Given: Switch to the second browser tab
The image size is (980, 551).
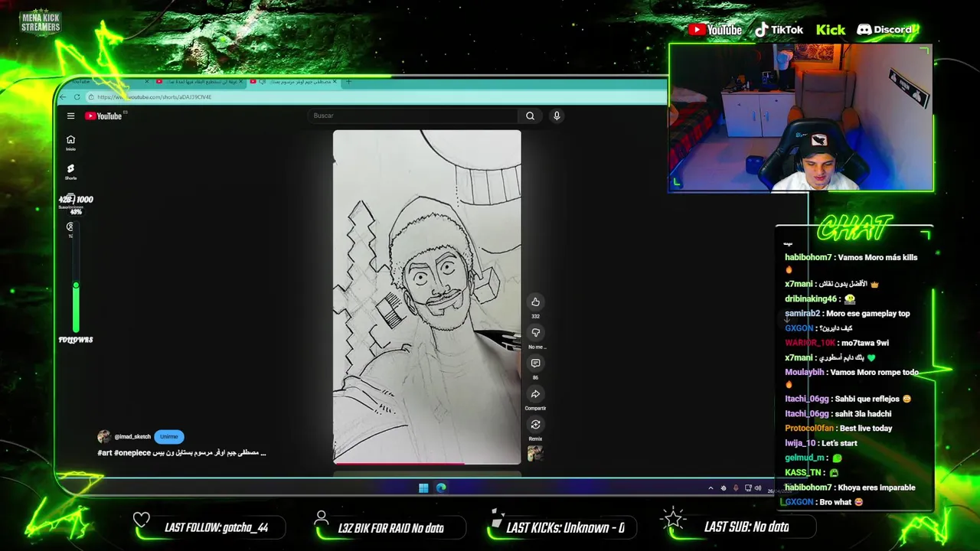Looking at the screenshot, I should click(199, 81).
